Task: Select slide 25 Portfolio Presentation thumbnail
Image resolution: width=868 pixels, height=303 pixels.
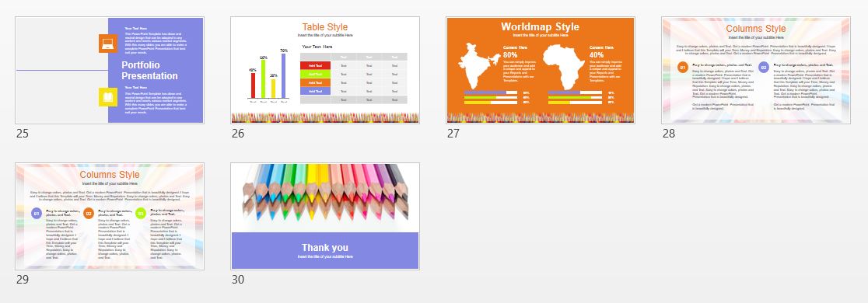Action: point(110,70)
